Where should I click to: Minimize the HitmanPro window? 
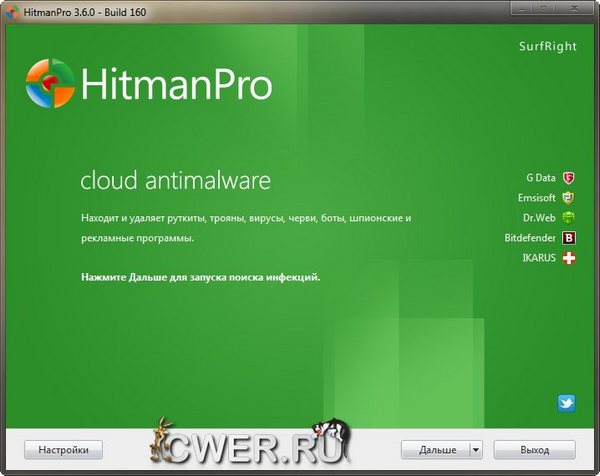click(520, 8)
